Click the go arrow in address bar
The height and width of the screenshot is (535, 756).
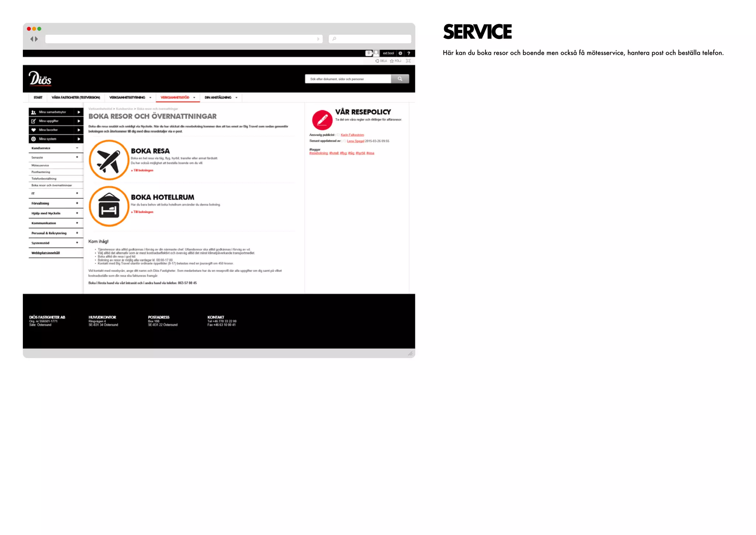coord(318,39)
